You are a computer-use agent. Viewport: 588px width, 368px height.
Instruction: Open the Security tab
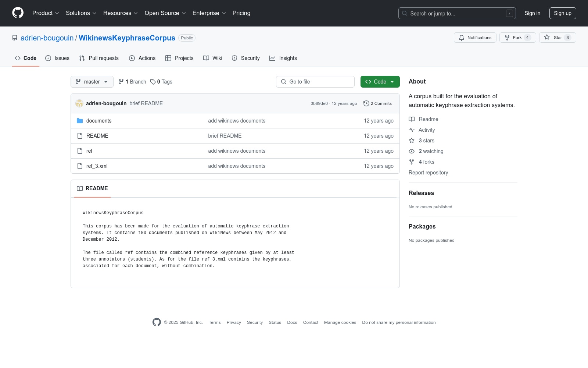coord(246,58)
